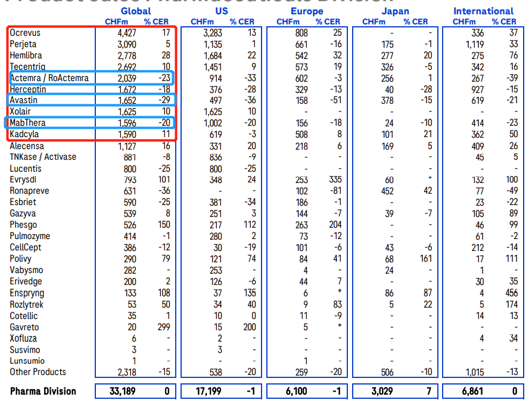The height and width of the screenshot is (403, 532).
Task: Select the Ocrevus product name
Action: point(25,33)
